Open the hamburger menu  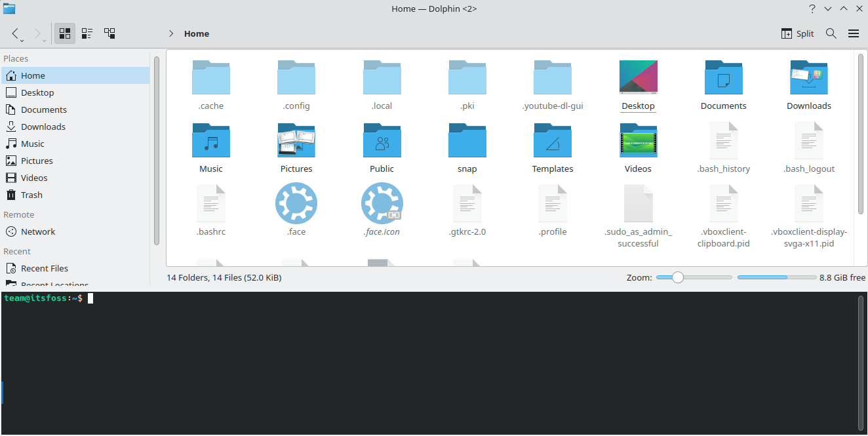coord(854,33)
